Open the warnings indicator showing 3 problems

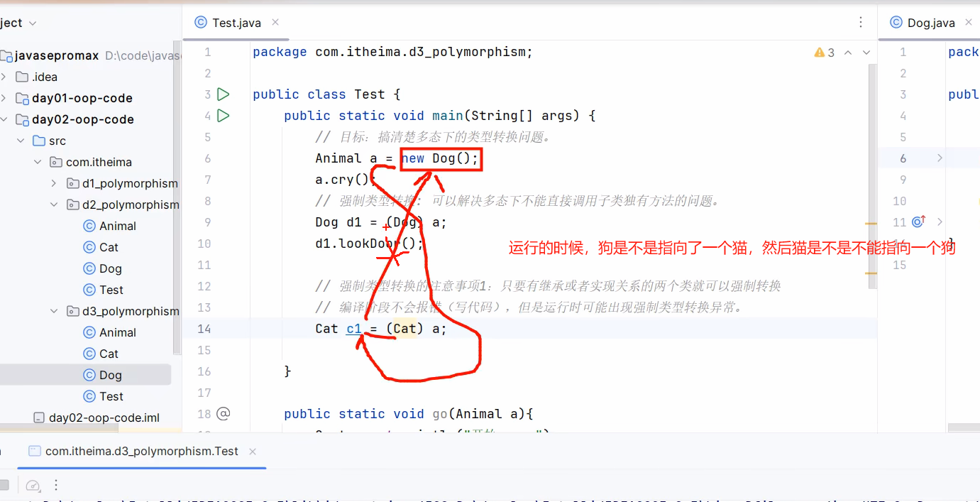[x=825, y=53]
